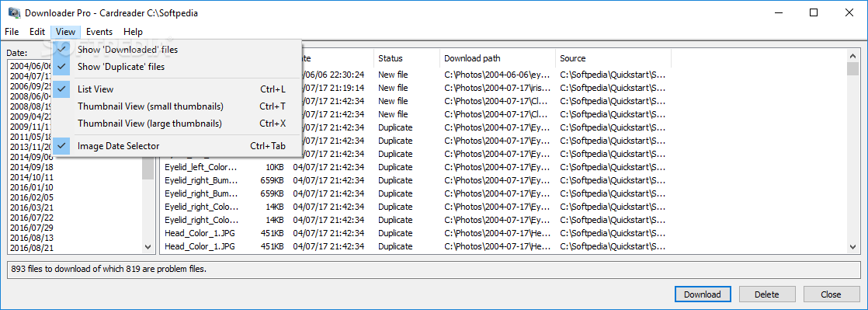Switch to Thumbnail View (large thumbnails)
Viewport: 868px width, 310px height.
click(177, 124)
